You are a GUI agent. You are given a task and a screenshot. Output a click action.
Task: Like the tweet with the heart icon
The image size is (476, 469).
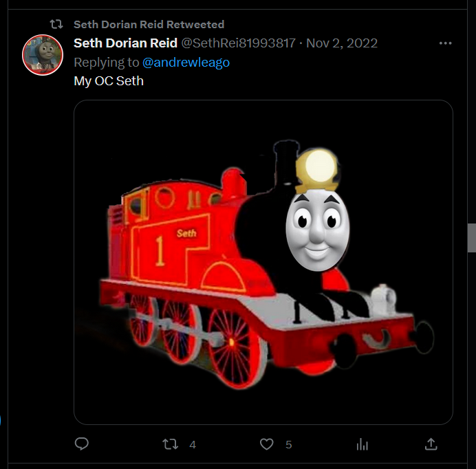click(x=266, y=444)
